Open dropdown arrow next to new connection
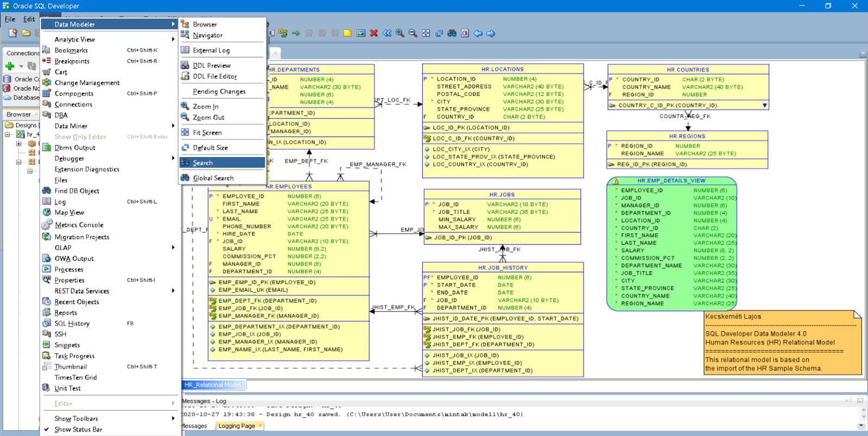The image size is (868, 436). (21, 67)
